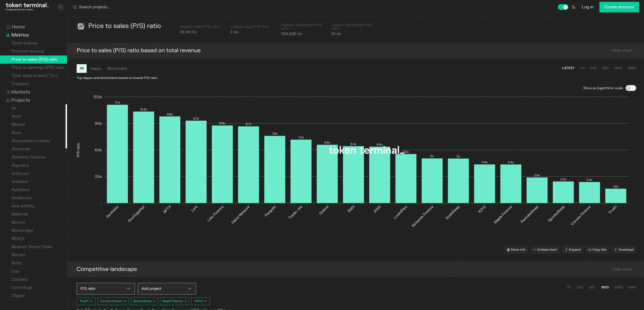Click the Synthetix bar in chart
The width and height of the screenshot is (644, 310).
tap(117, 154)
